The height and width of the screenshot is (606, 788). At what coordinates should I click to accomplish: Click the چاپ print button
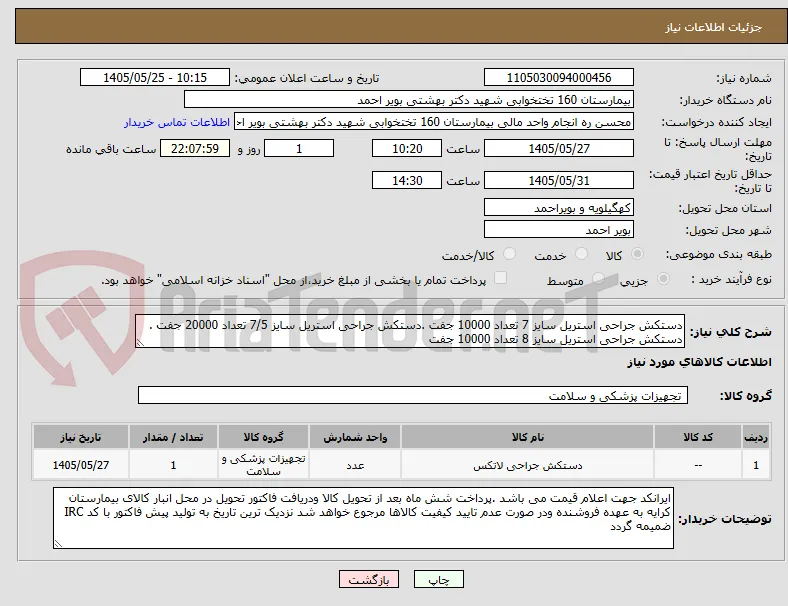pos(439,579)
